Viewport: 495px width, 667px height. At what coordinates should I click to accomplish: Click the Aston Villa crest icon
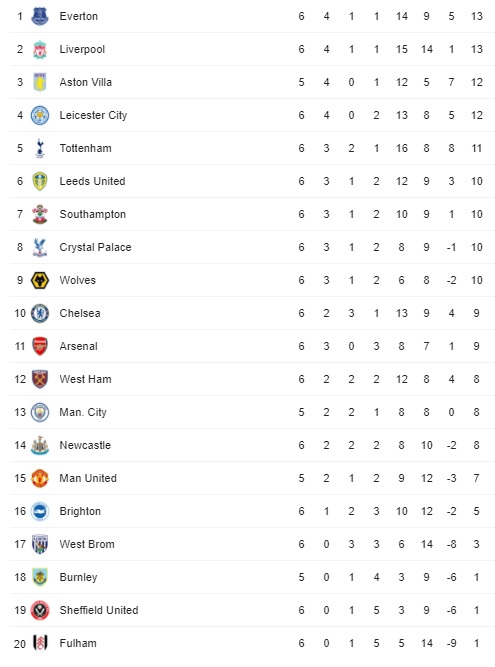(x=40, y=82)
